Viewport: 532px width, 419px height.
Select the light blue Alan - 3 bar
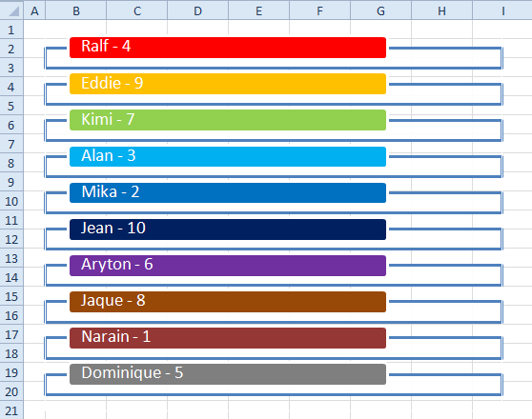point(228,156)
